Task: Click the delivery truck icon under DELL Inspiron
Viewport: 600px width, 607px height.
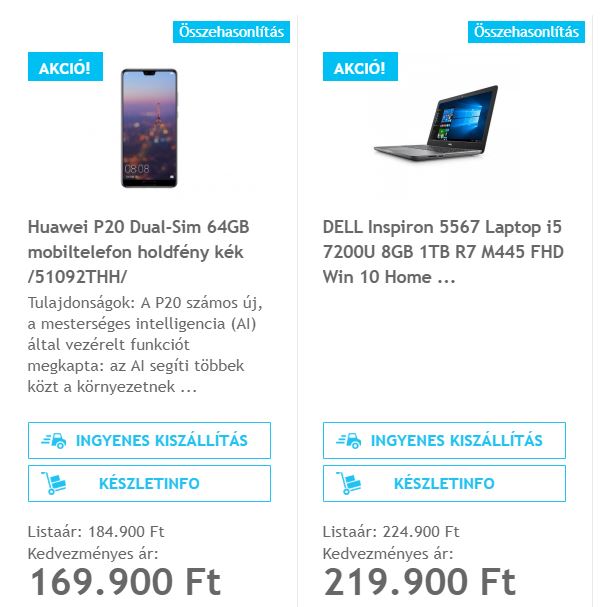Action: point(349,440)
